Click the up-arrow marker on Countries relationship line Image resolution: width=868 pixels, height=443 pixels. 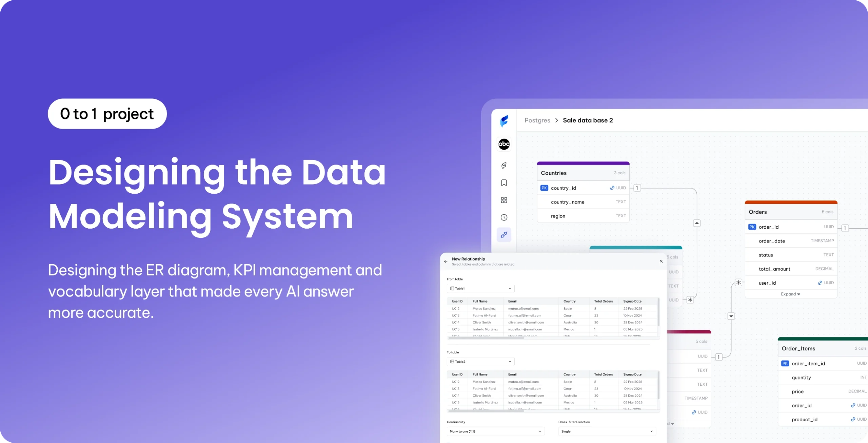tap(697, 223)
